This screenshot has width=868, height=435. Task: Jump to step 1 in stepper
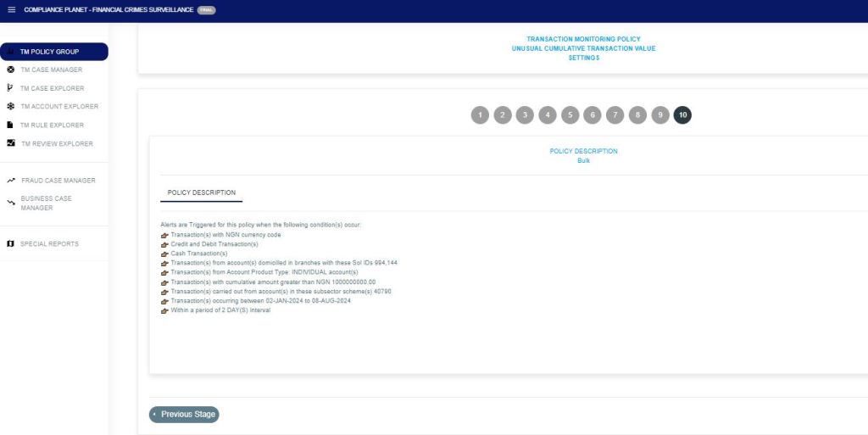480,115
